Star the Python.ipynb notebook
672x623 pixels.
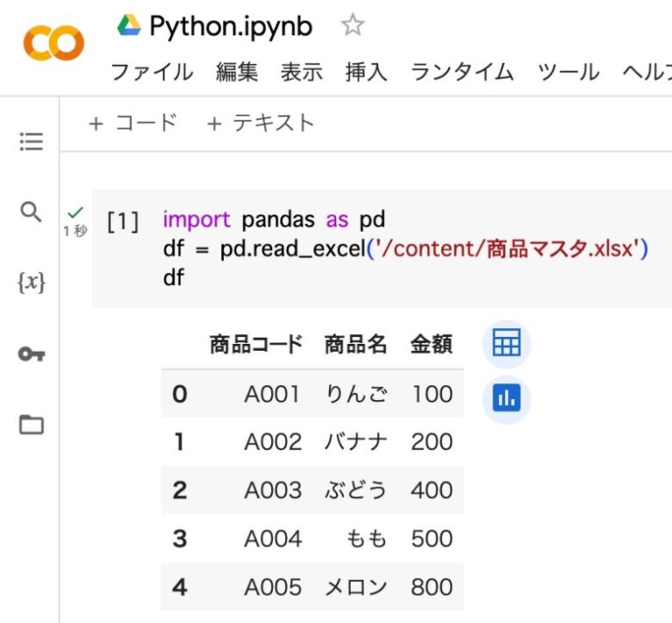tap(352, 26)
